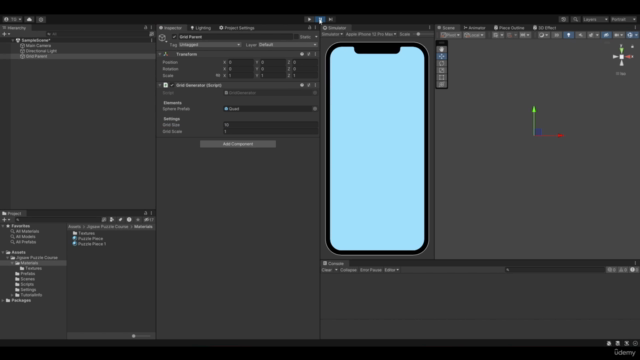
Task: Click the global search magnifier icon
Action: pyautogui.click(x=576, y=19)
